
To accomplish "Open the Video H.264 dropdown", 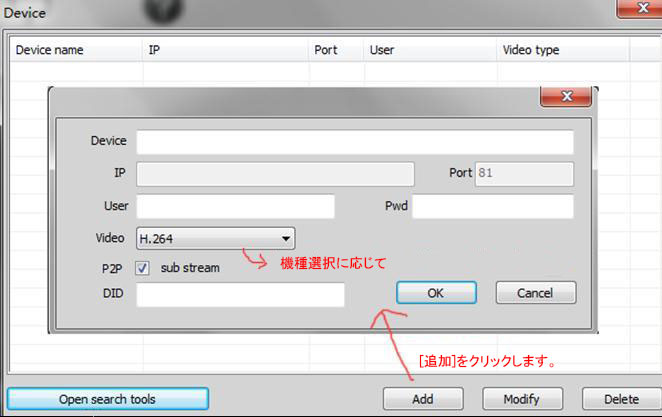I will (x=216, y=238).
